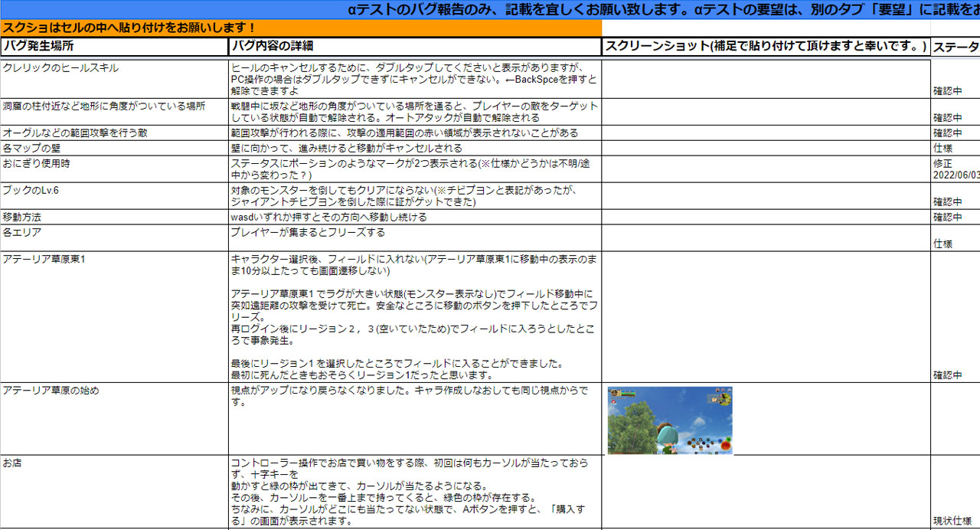Select the embedded game screenshot thumbnail
The height and width of the screenshot is (530, 980).
tap(669, 420)
